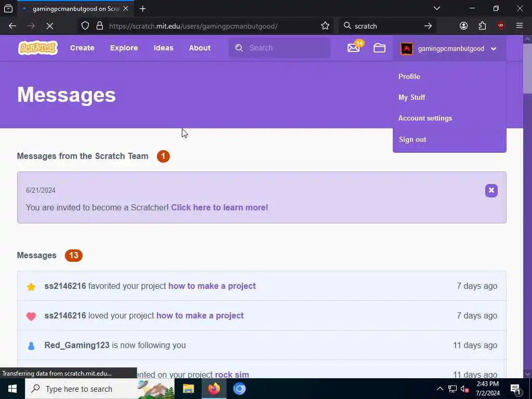This screenshot has width=532, height=399.
Task: Open the Windows Start menu
Action: click(12, 389)
